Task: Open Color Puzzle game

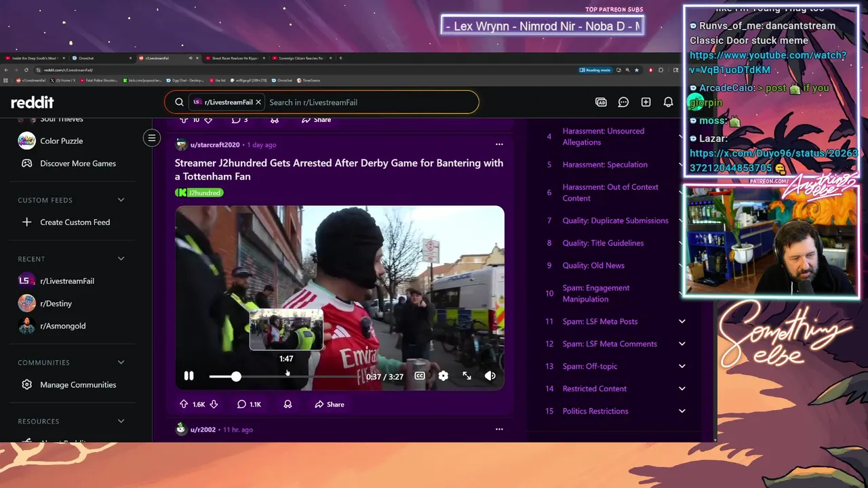Action: pyautogui.click(x=61, y=141)
